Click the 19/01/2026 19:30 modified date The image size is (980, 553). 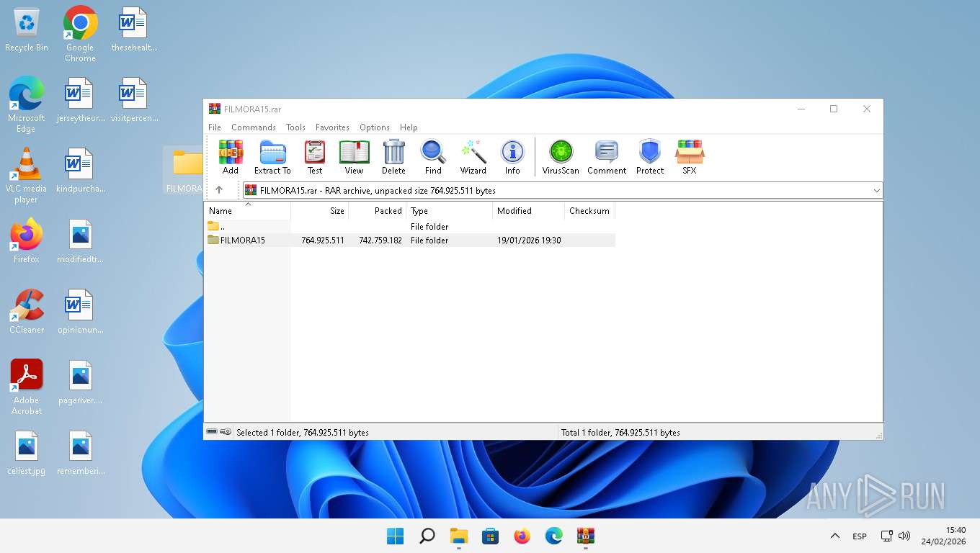pyautogui.click(x=529, y=240)
